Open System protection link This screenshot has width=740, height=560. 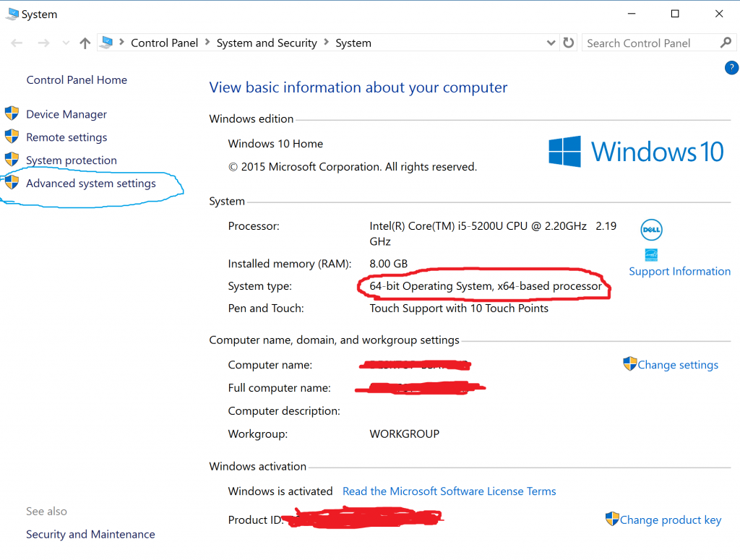coord(72,160)
